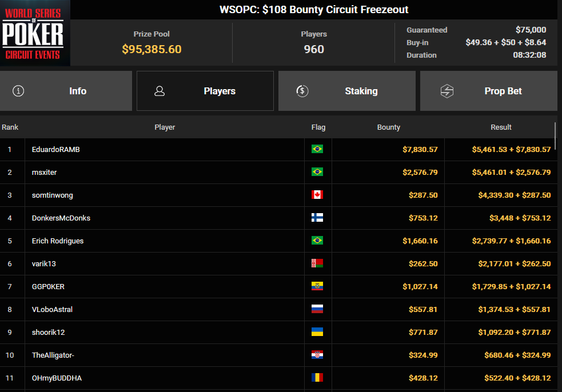Click result $522.40 + $428.12
Screen dimensions: 562x392
[x=517, y=378]
